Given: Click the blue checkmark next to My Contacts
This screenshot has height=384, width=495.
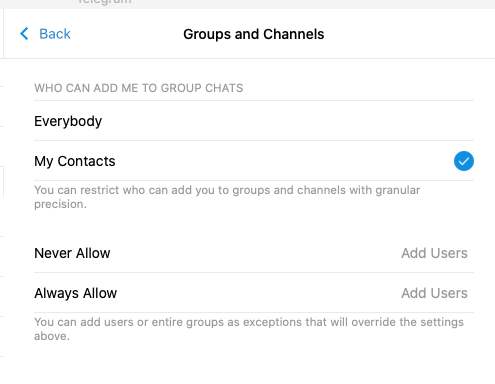Looking at the screenshot, I should [464, 161].
